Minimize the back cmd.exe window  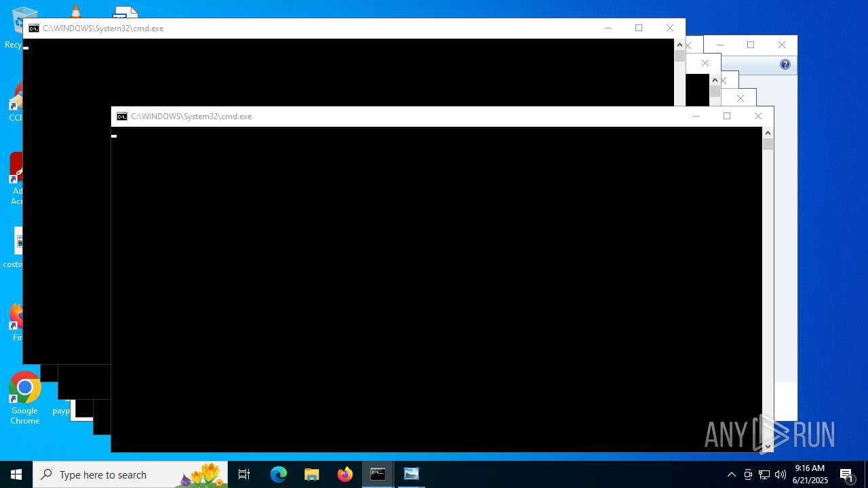pos(608,28)
